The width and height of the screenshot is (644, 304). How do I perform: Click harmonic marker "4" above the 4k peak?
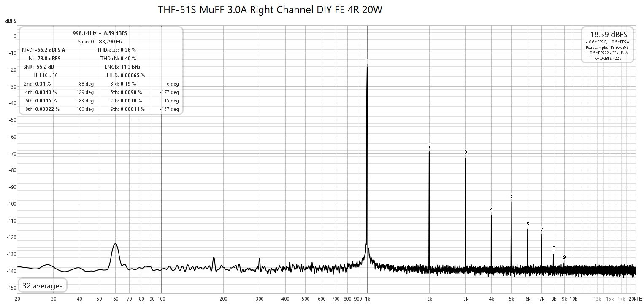tap(491, 209)
